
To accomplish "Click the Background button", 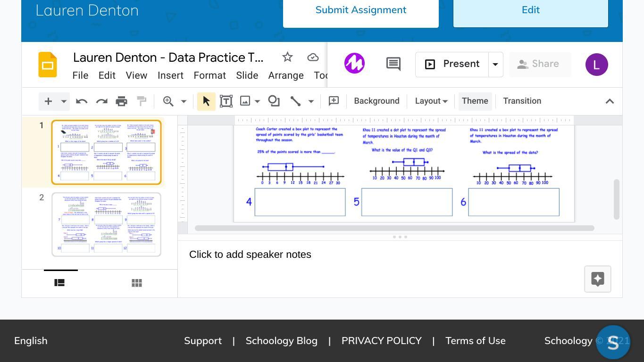I will (x=376, y=101).
